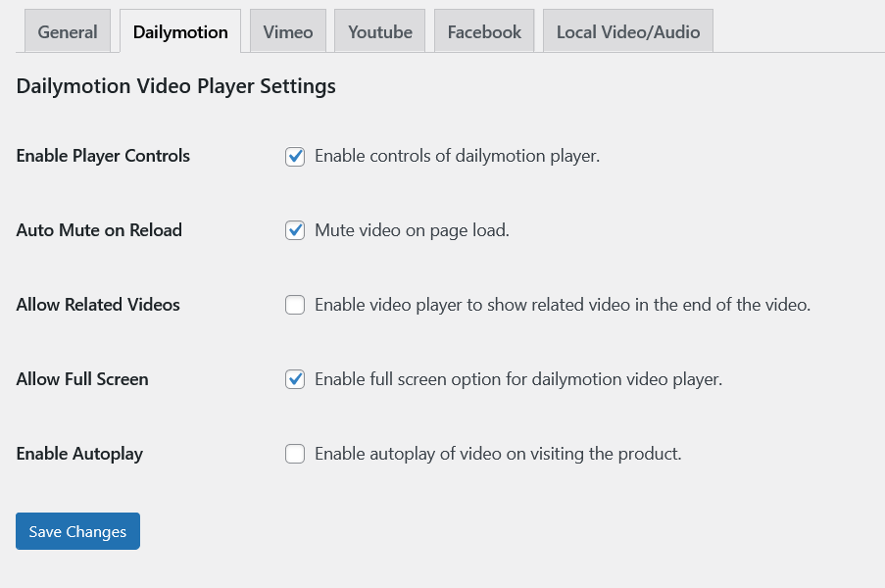Open the General settings tab
This screenshot has width=885, height=588.
(68, 32)
